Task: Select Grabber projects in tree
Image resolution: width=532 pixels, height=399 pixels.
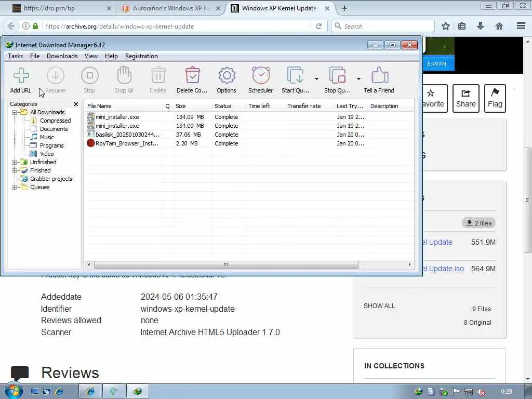Action: pos(51,179)
